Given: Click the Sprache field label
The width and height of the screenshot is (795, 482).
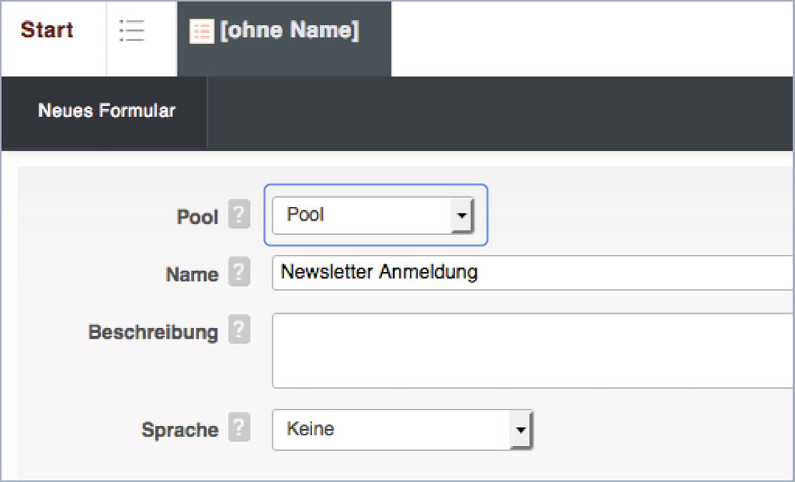Looking at the screenshot, I should (x=180, y=431).
